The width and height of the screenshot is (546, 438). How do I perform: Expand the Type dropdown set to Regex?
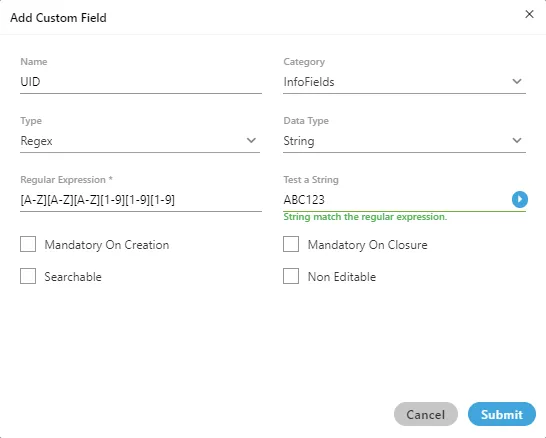click(x=140, y=141)
